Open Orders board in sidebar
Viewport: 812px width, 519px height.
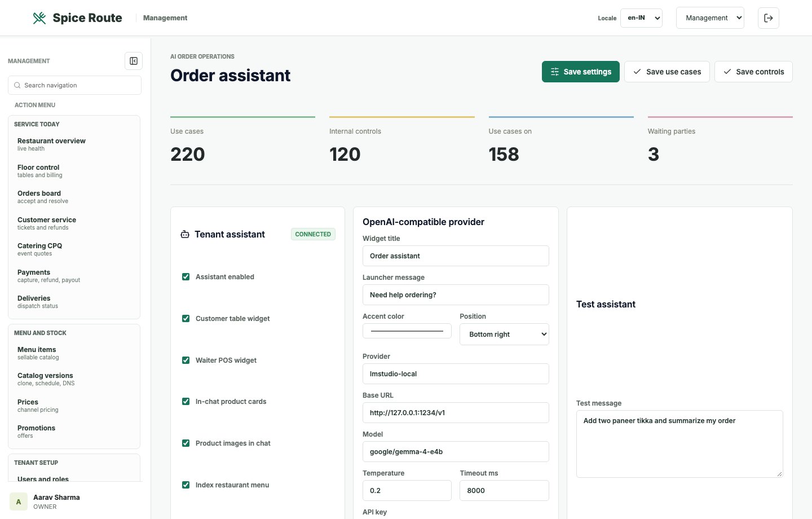tap(74, 197)
